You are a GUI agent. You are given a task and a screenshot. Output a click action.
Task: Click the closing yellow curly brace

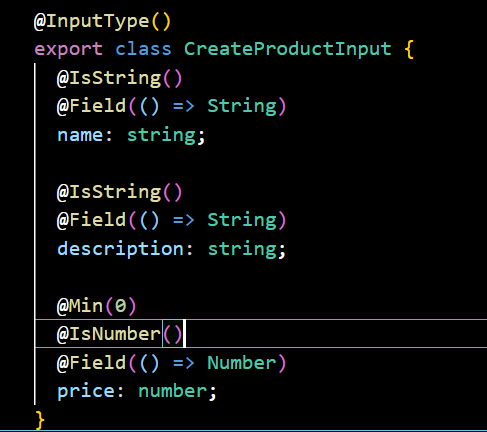(40, 420)
